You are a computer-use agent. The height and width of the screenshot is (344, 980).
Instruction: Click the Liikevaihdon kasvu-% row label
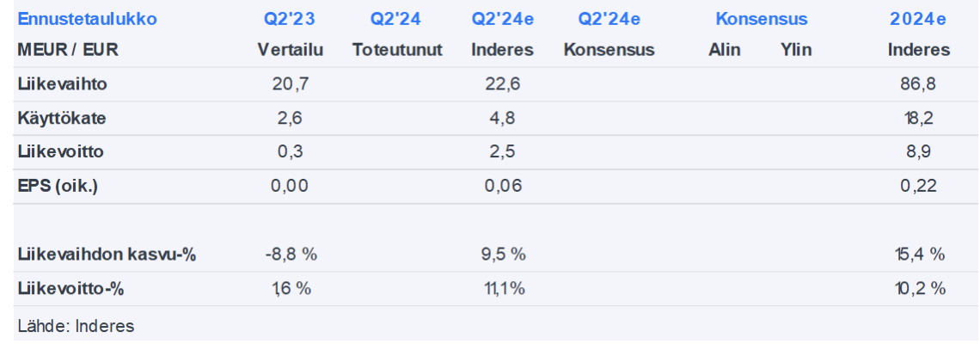point(107,255)
